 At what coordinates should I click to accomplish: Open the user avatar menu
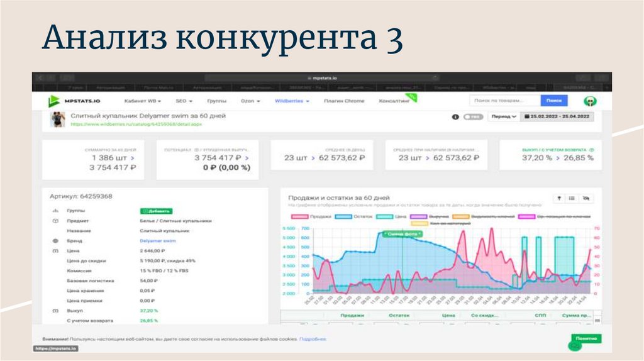[x=590, y=101]
